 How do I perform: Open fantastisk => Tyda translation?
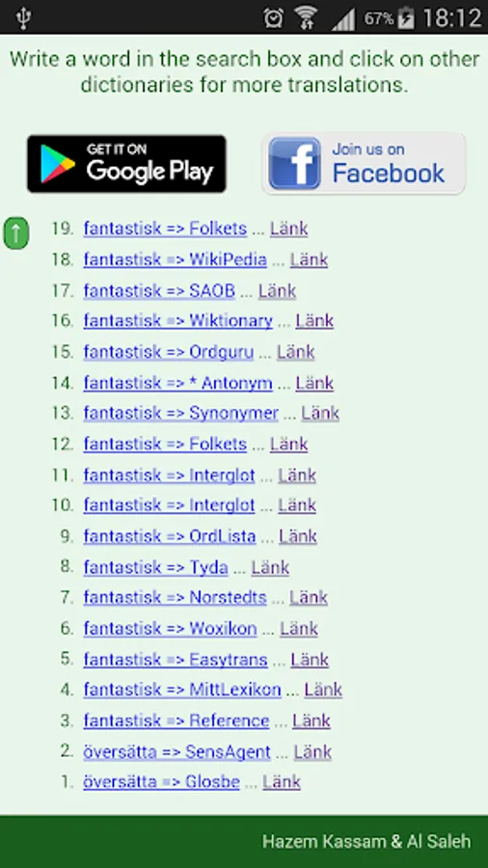tap(155, 567)
